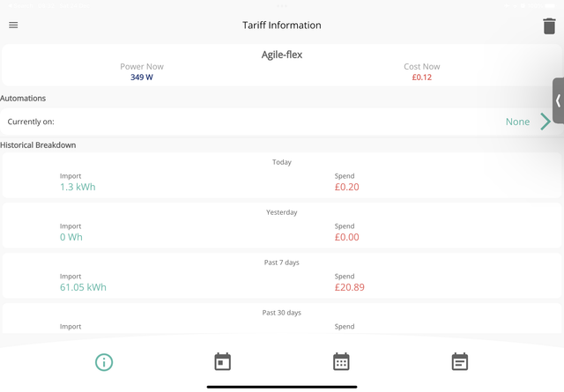Tap the 61.05 kWh import value
Screen dimensions: 564x392
tap(83, 287)
